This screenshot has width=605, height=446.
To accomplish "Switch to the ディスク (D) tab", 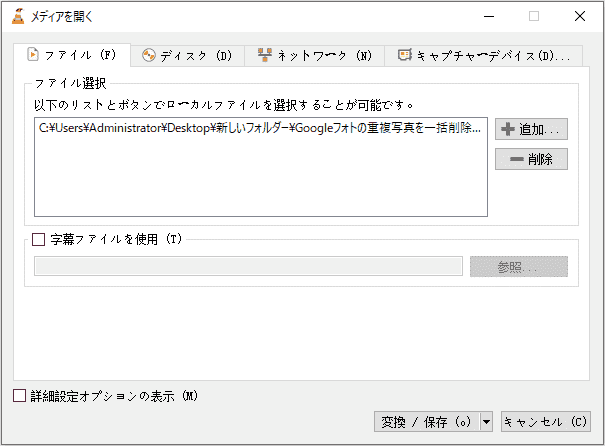I will click(x=188, y=56).
